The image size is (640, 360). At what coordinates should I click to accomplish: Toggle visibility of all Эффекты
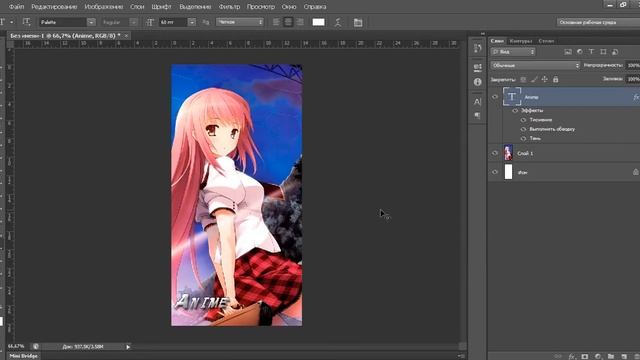(x=515, y=111)
